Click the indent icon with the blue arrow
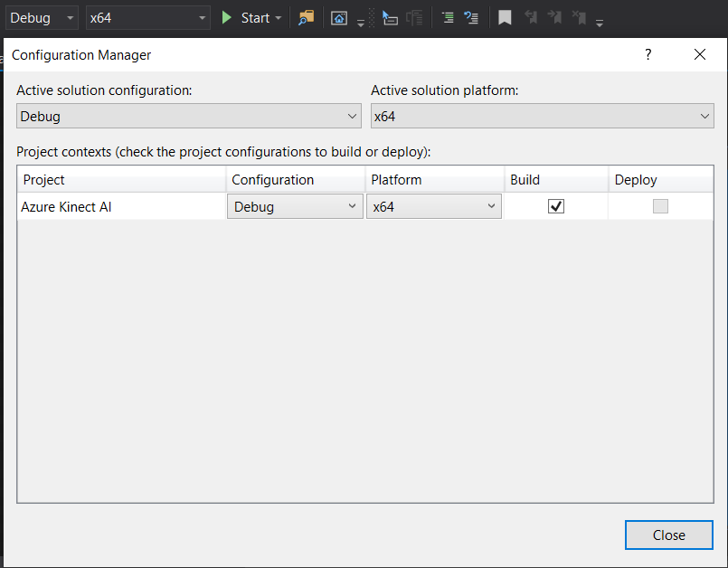The height and width of the screenshot is (568, 728). pos(471,18)
